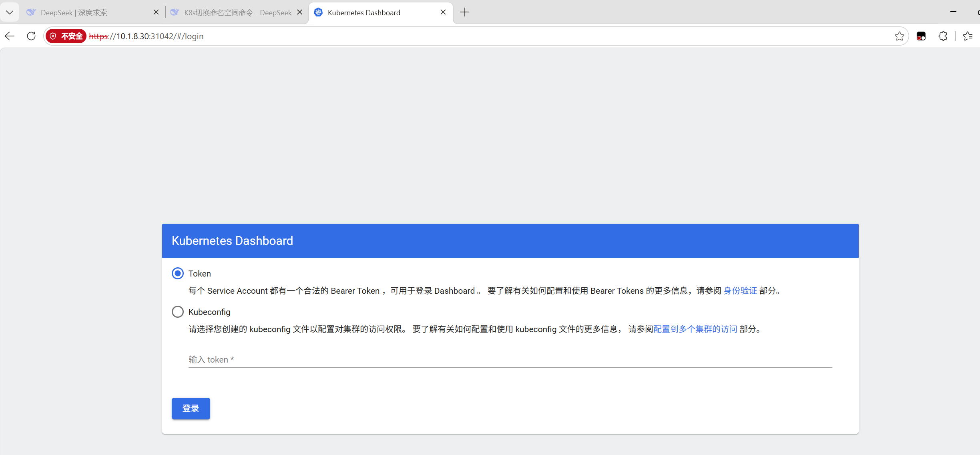
Task: Click the Bearer Token description text
Action: pos(484,291)
